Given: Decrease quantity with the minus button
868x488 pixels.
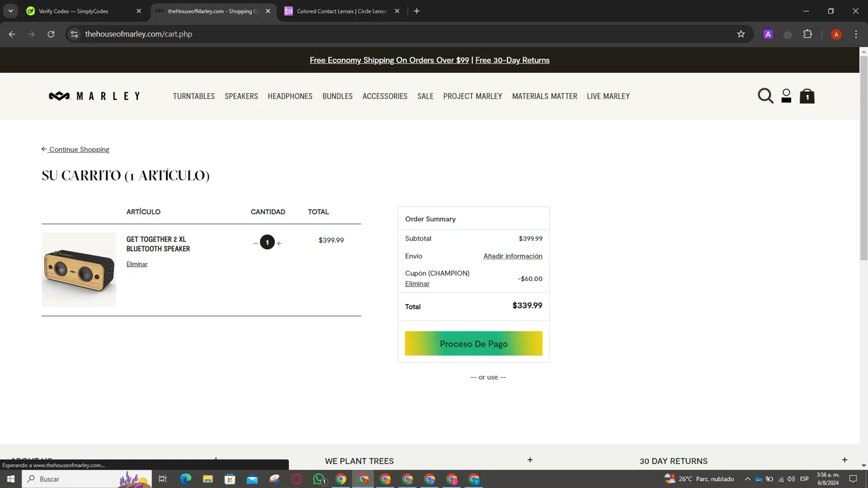Looking at the screenshot, I should click(256, 243).
